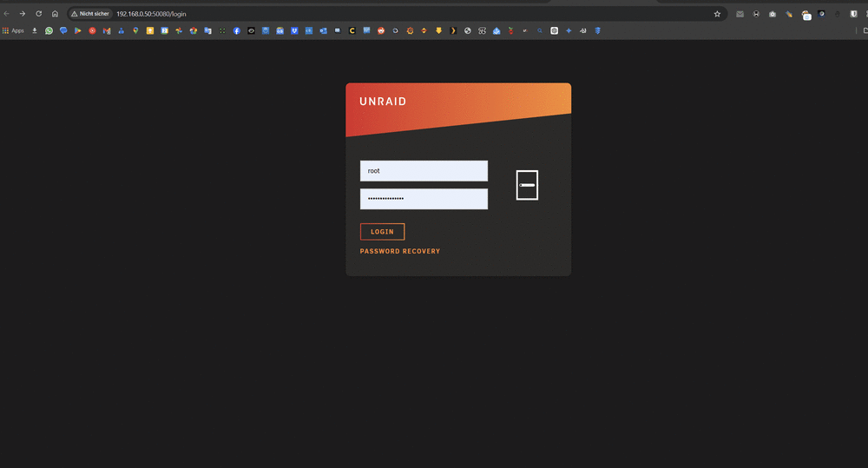868x468 pixels.
Task: Open the Google Play bookmark
Action: click(x=78, y=31)
